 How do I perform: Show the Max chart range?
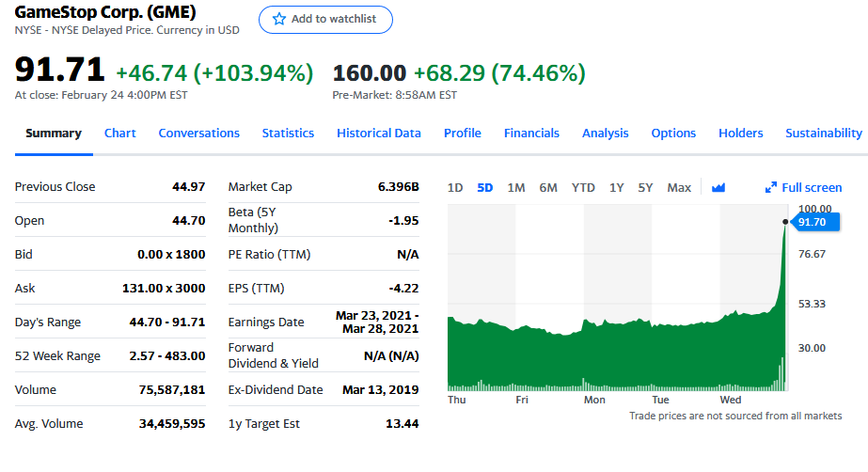[679, 187]
